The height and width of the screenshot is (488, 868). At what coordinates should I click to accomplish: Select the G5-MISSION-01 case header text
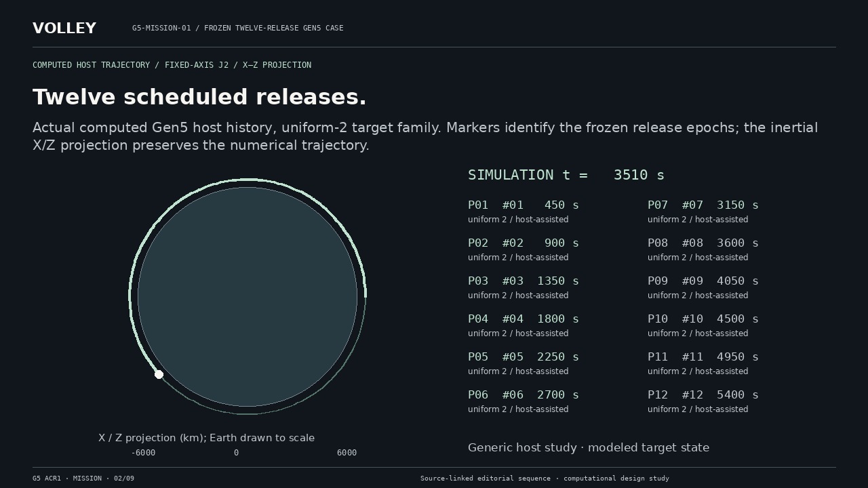pos(237,28)
